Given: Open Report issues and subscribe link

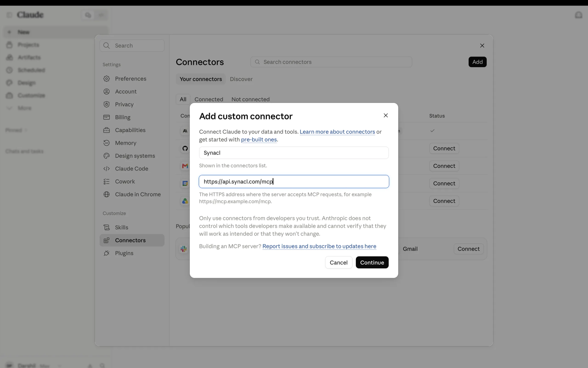Looking at the screenshot, I should click(x=319, y=246).
